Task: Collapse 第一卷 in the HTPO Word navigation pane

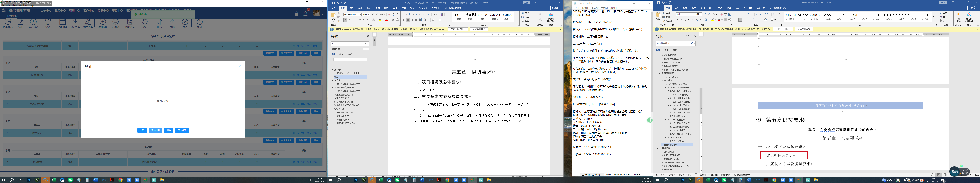Action: pos(332,70)
